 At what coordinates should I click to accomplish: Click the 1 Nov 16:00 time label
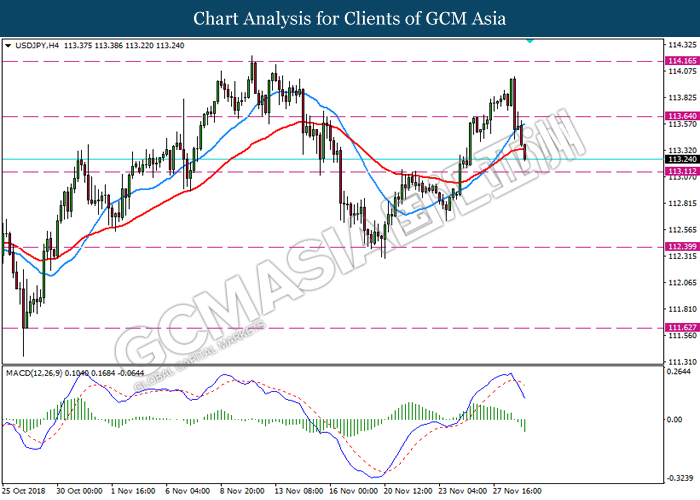pyautogui.click(x=133, y=491)
